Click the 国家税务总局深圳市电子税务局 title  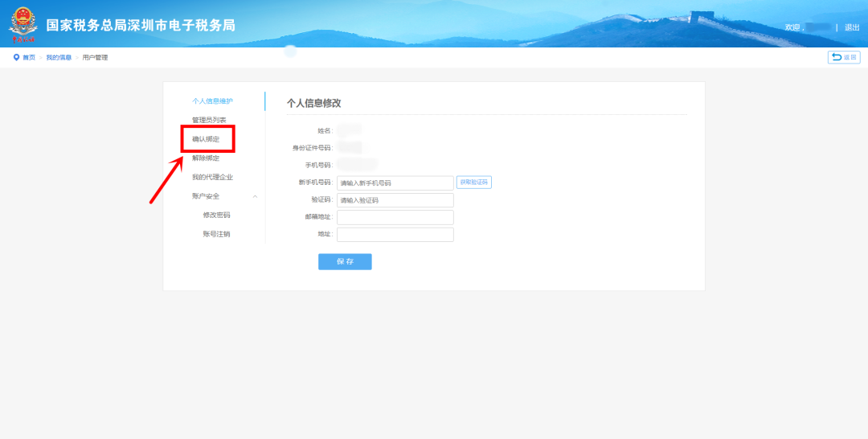click(141, 26)
